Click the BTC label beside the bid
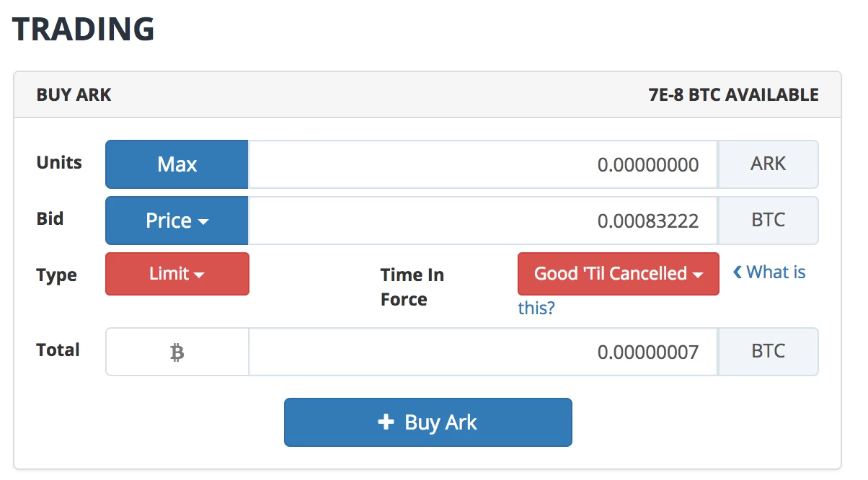The height and width of the screenshot is (480, 868). click(x=768, y=221)
